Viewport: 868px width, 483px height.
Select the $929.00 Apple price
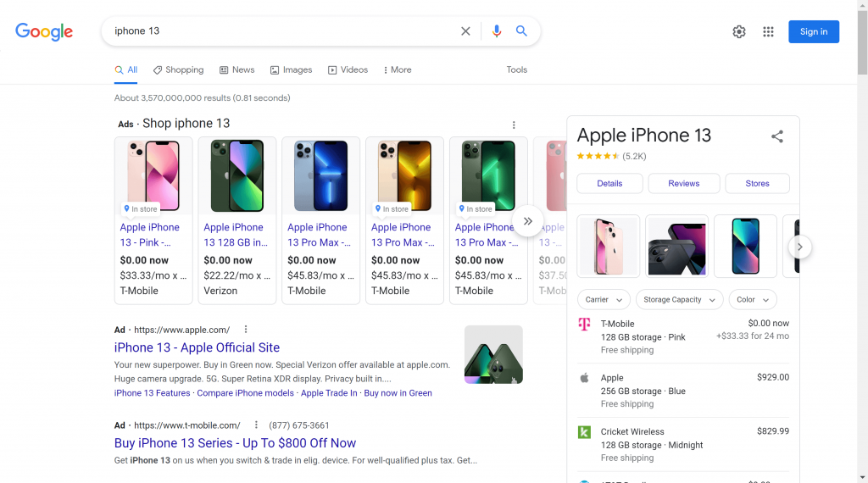click(x=773, y=377)
